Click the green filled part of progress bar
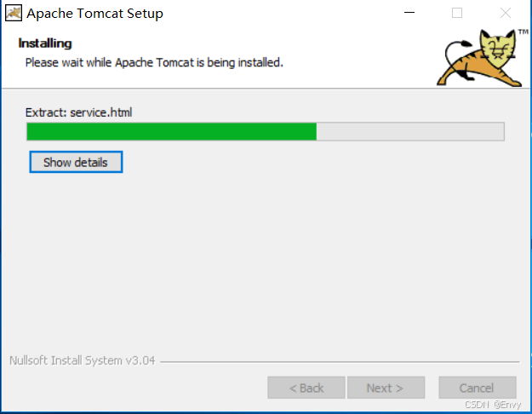 click(x=172, y=131)
